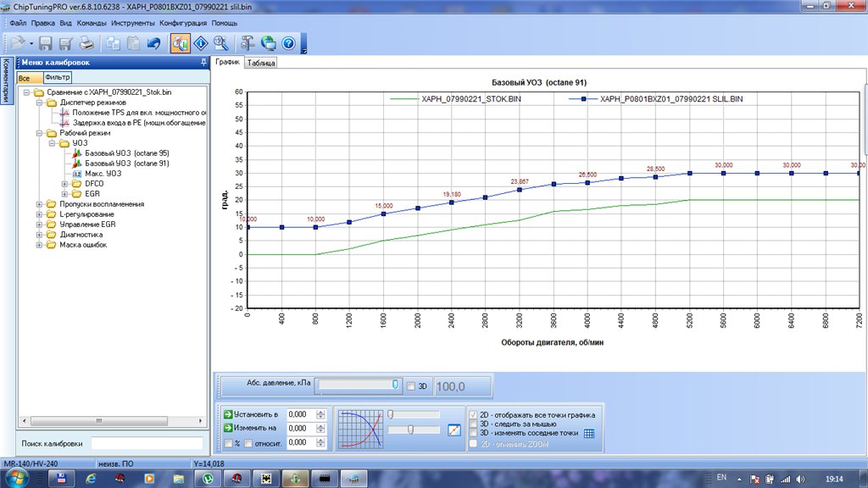Switch to the 'Таблица' tab
The width and height of the screenshot is (868, 488).
click(x=261, y=63)
